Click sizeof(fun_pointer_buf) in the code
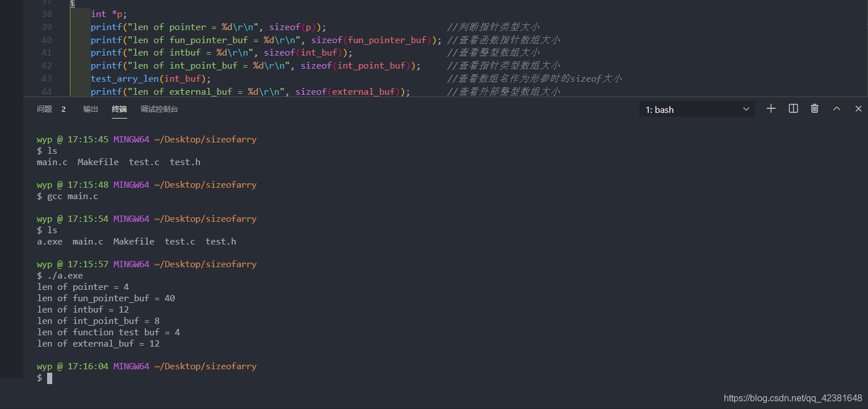Viewport: 868px width, 409px height. tap(373, 40)
